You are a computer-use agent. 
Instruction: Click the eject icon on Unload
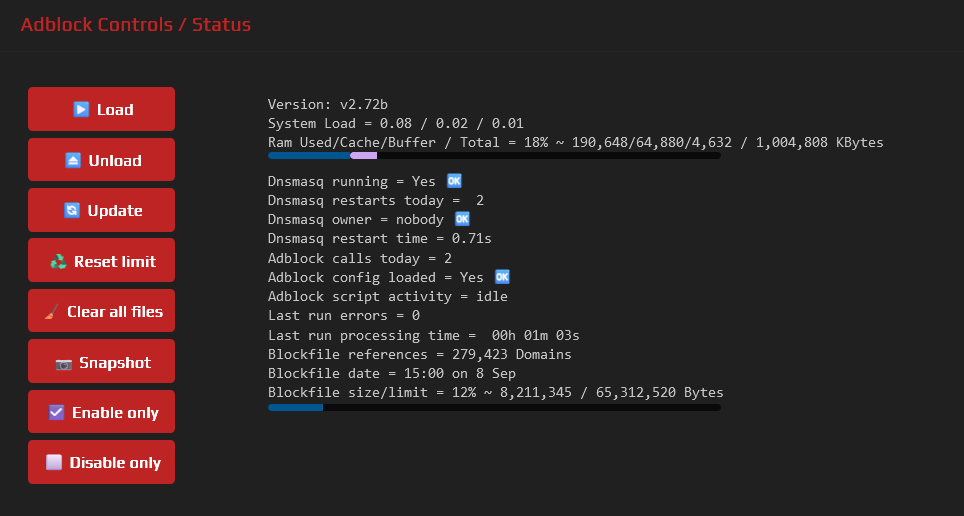point(73,161)
